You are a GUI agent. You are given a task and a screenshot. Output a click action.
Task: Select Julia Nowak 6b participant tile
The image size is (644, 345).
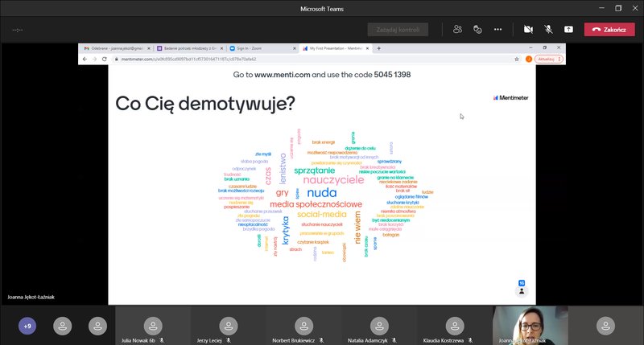point(152,326)
